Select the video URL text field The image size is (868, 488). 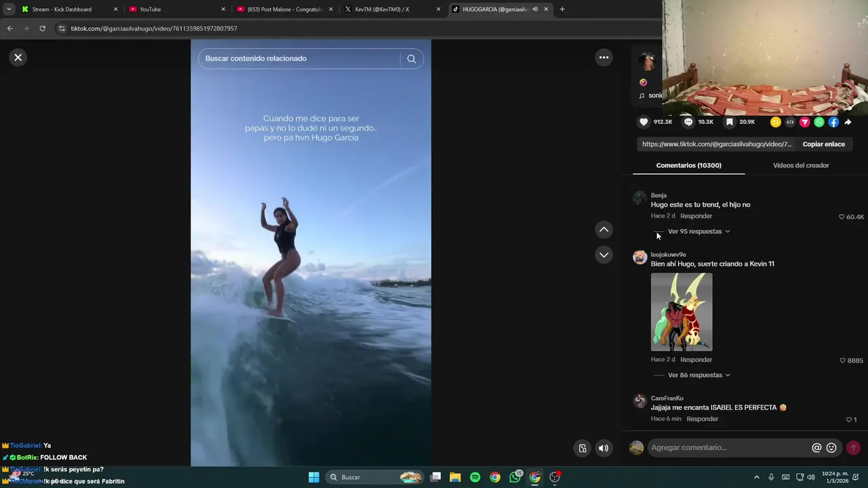717,144
